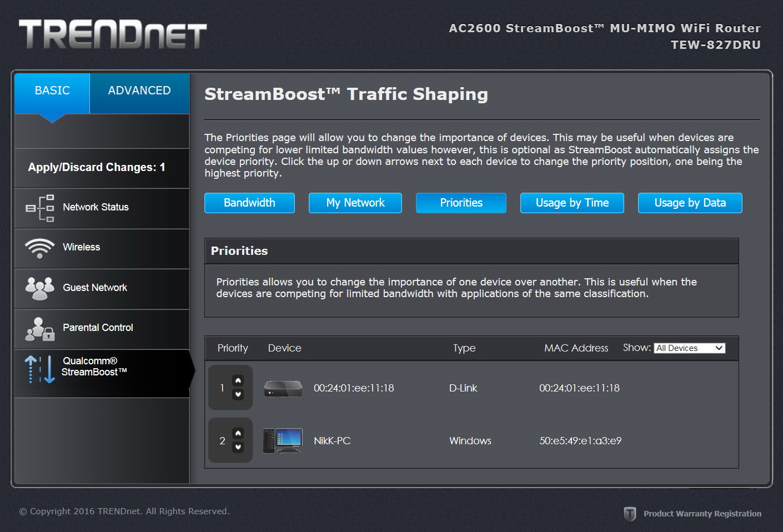
Task: View Usage by Data
Action: point(690,203)
